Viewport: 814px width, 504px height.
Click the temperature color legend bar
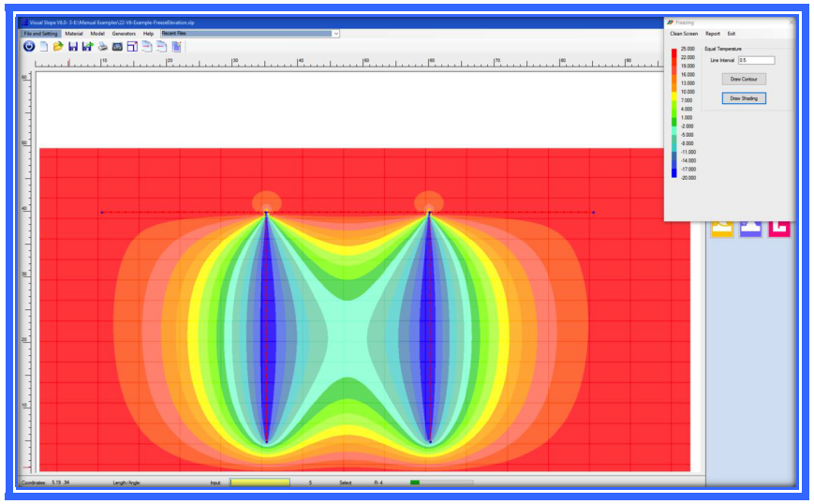674,112
